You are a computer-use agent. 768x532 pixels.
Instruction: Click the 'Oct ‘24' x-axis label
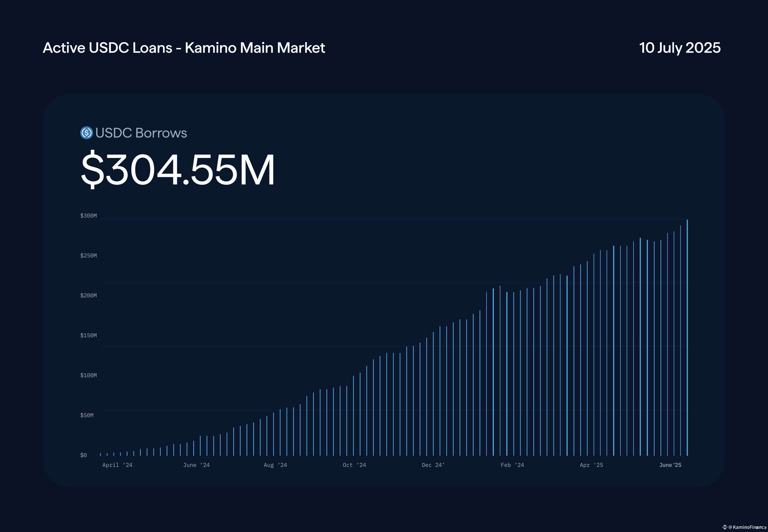(x=355, y=465)
